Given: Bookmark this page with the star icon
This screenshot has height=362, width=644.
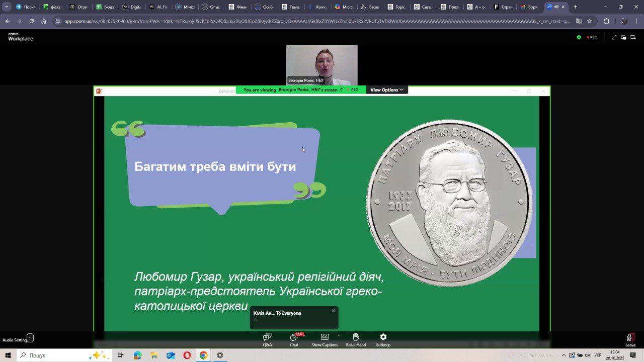Looking at the screenshot, I should coord(590,21).
